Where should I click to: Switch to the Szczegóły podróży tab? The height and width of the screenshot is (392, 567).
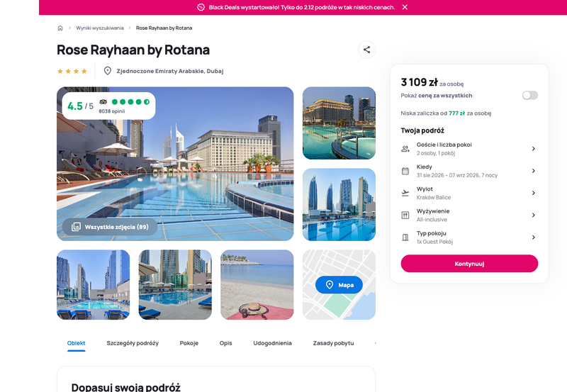133,343
